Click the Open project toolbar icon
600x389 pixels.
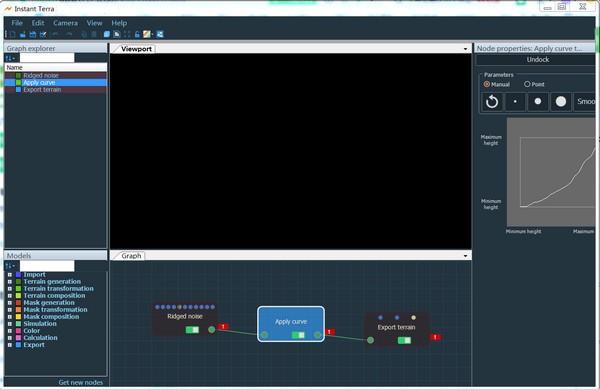[23, 34]
